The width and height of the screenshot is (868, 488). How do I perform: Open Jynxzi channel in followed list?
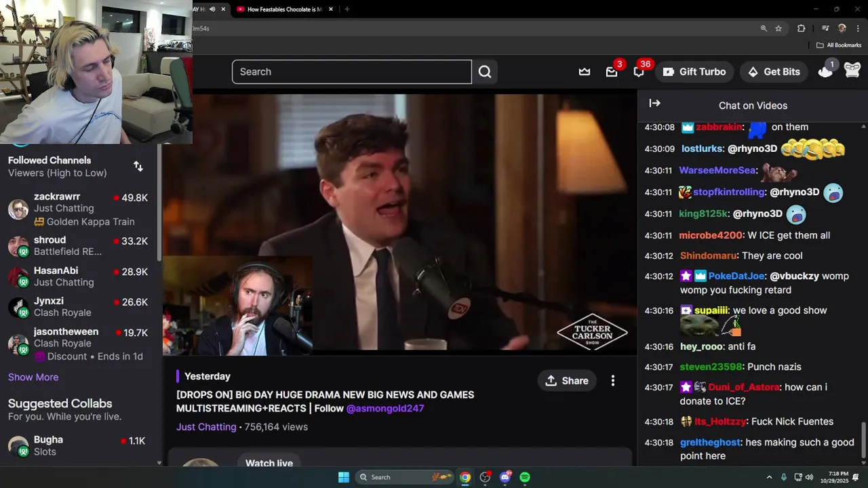click(x=81, y=307)
